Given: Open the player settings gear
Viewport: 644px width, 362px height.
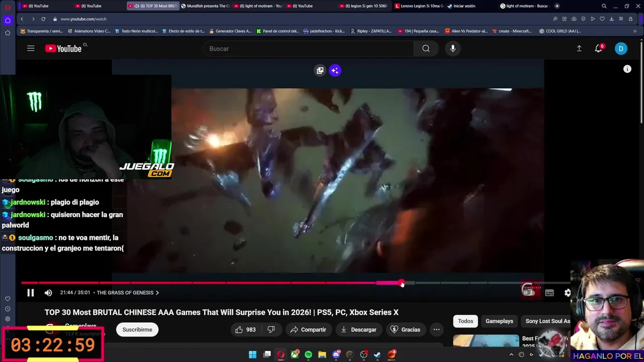Looking at the screenshot, I should (x=568, y=293).
